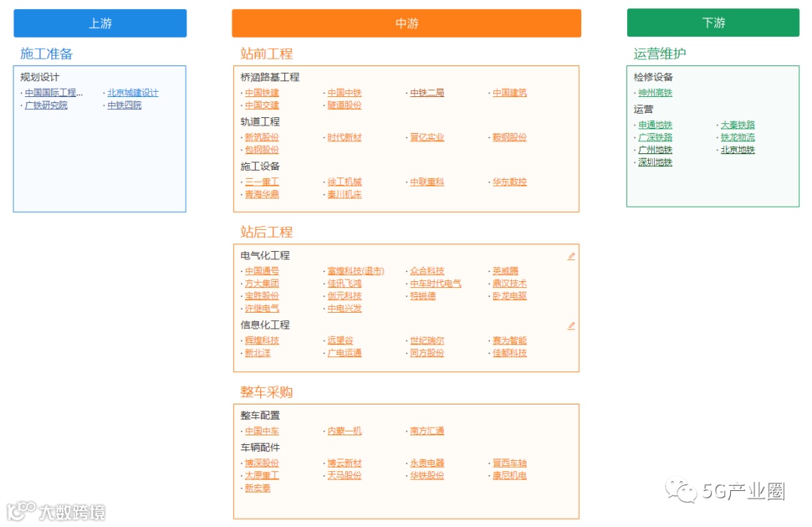
Task: Open the 青海华鼎 link
Action: click(262, 194)
